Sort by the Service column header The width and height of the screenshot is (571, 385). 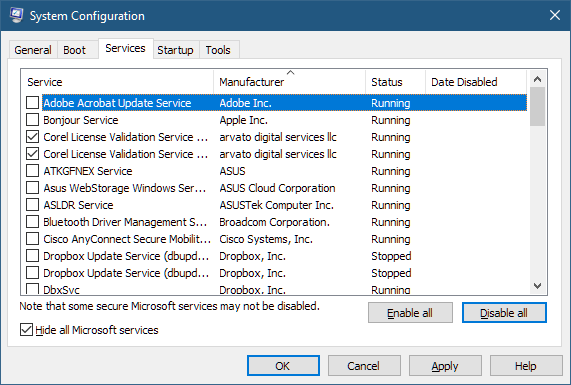tap(117, 82)
